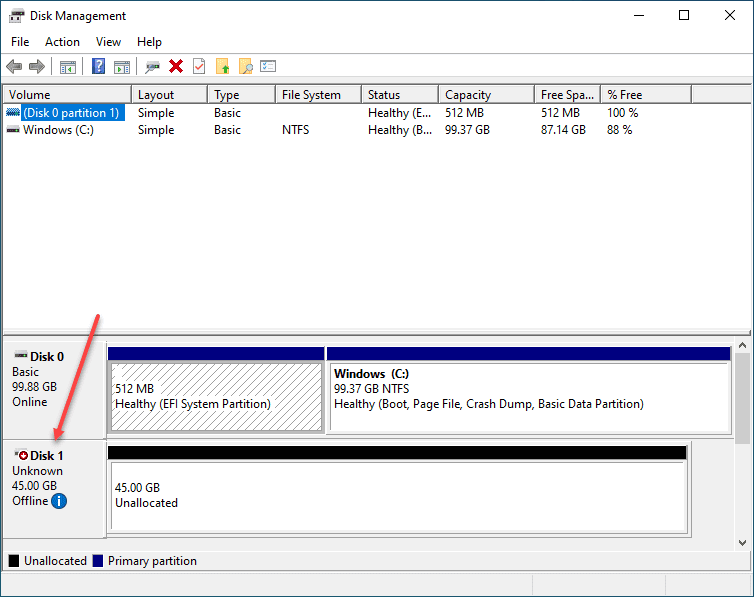
Task: Click the blue info icon next to Offline
Action: click(x=59, y=501)
